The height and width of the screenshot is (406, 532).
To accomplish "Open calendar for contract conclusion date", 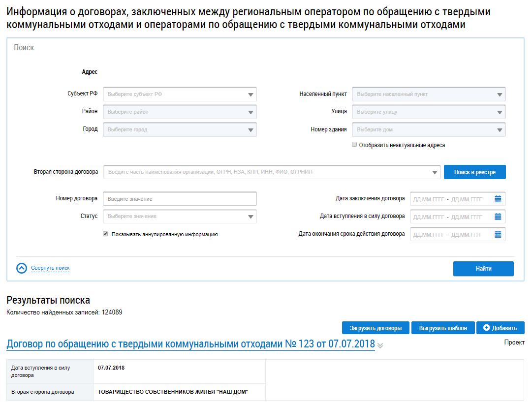I will 498,199.
